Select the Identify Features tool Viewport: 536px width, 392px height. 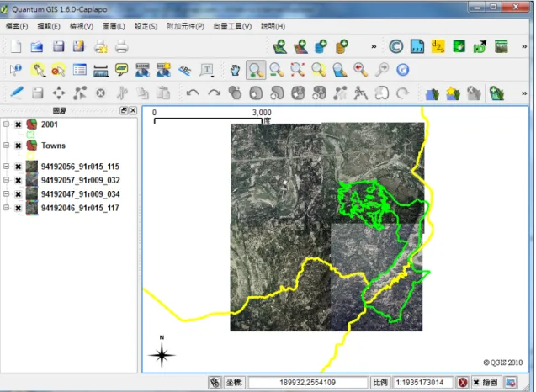point(16,70)
